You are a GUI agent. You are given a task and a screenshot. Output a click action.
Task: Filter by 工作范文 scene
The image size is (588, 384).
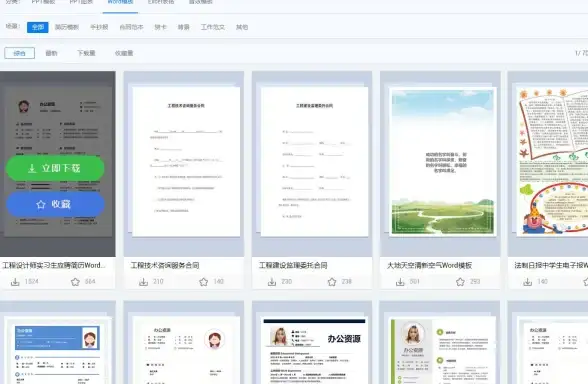coord(213,27)
